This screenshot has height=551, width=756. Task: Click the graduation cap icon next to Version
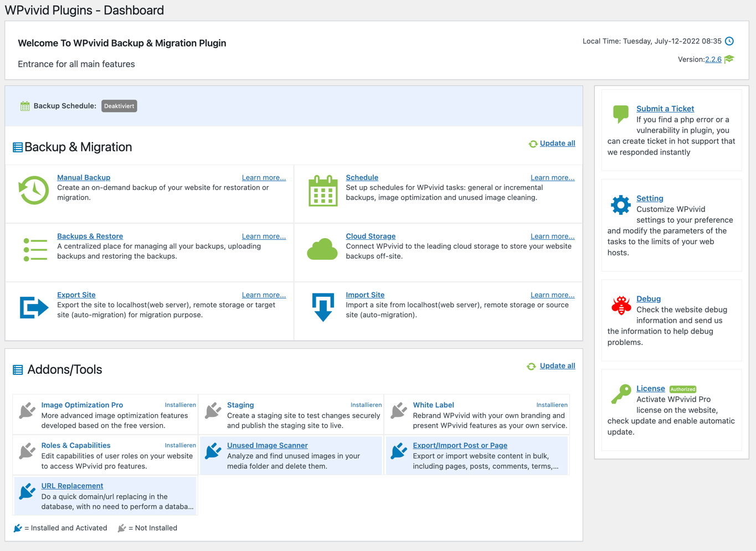click(x=729, y=59)
